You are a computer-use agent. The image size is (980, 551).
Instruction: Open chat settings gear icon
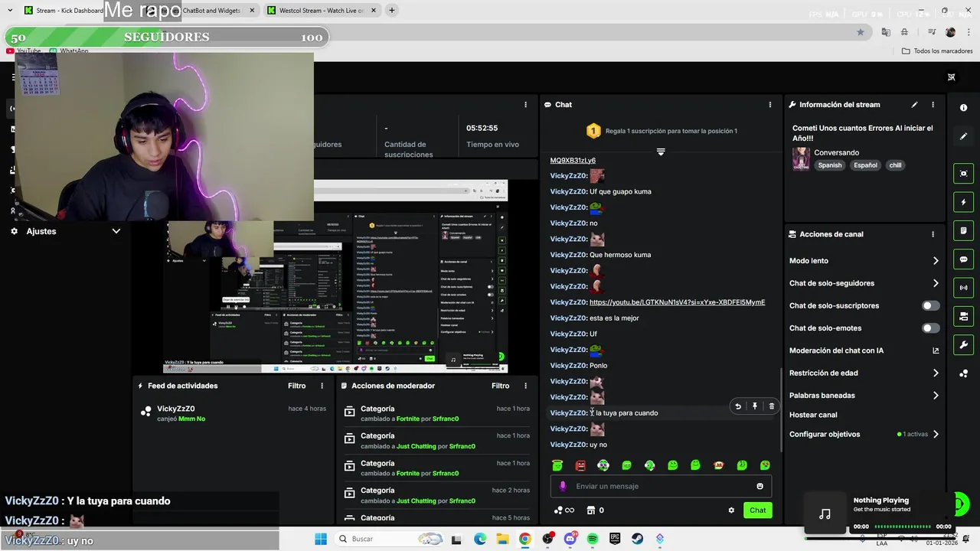coord(731,510)
